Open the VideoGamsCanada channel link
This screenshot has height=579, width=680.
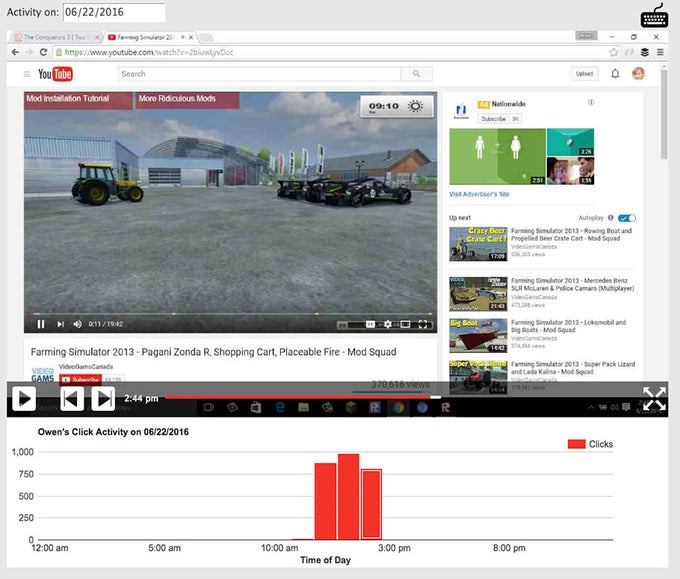point(86,366)
